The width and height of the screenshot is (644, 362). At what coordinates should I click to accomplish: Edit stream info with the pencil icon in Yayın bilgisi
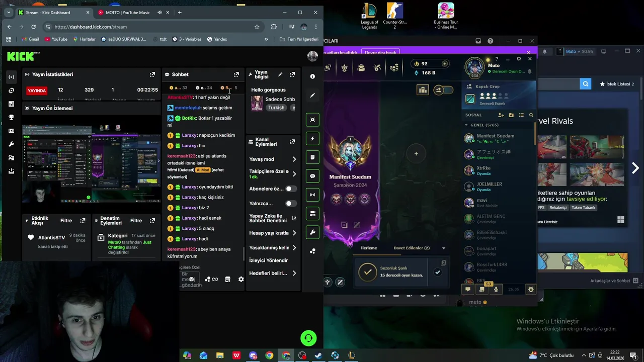(x=280, y=74)
